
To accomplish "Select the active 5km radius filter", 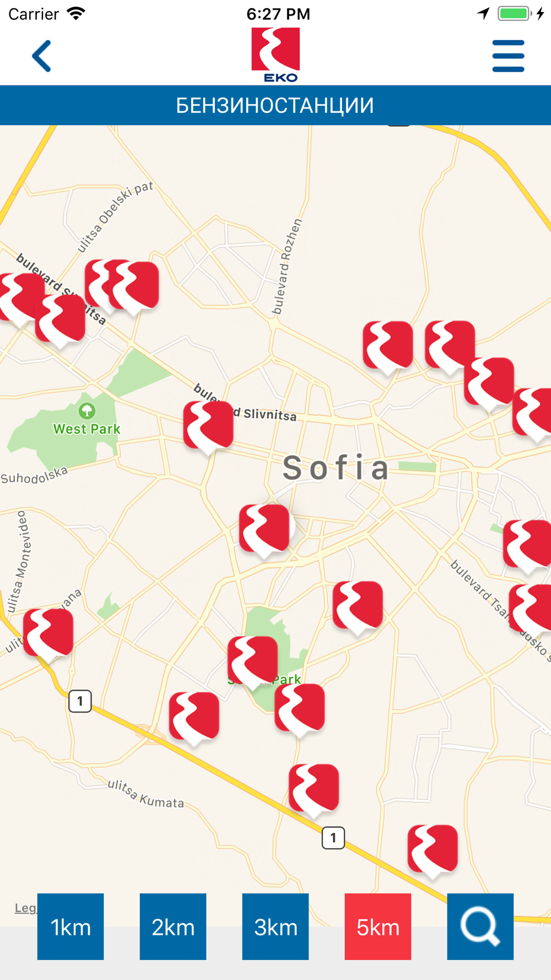I will pyautogui.click(x=378, y=927).
